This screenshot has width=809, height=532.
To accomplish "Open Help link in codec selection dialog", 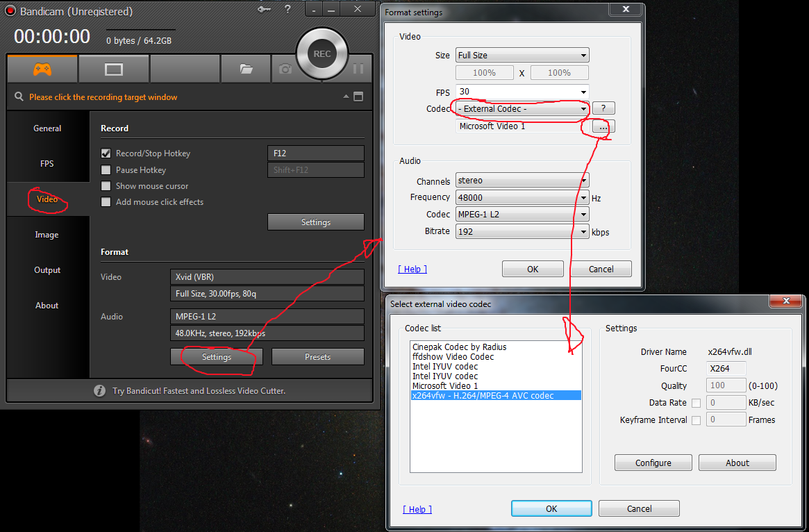I will (x=417, y=509).
